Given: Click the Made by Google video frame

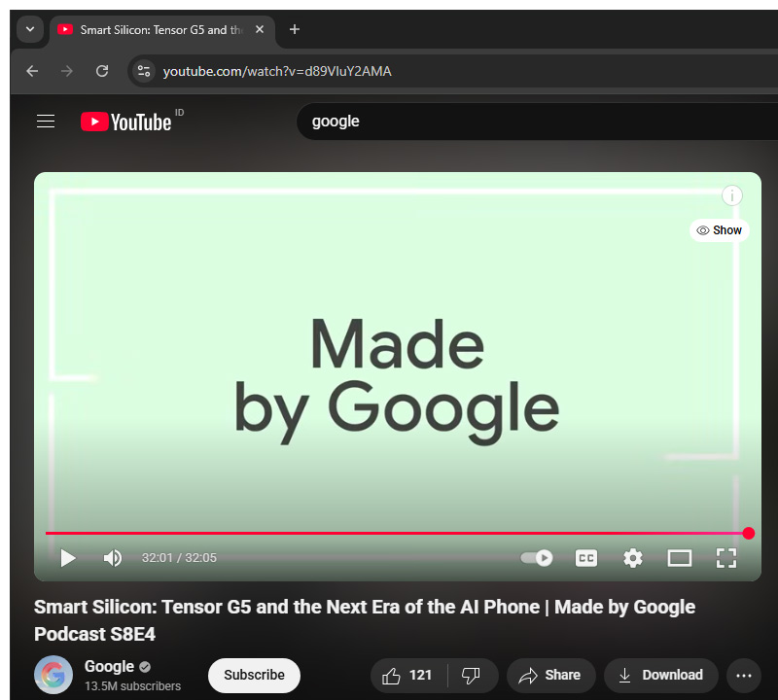Looking at the screenshot, I should (x=397, y=377).
